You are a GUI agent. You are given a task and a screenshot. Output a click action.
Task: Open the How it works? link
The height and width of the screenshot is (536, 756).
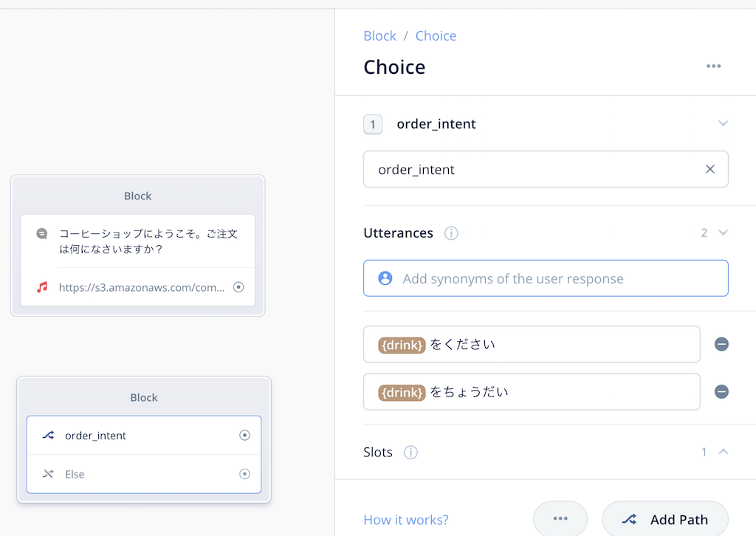406,520
